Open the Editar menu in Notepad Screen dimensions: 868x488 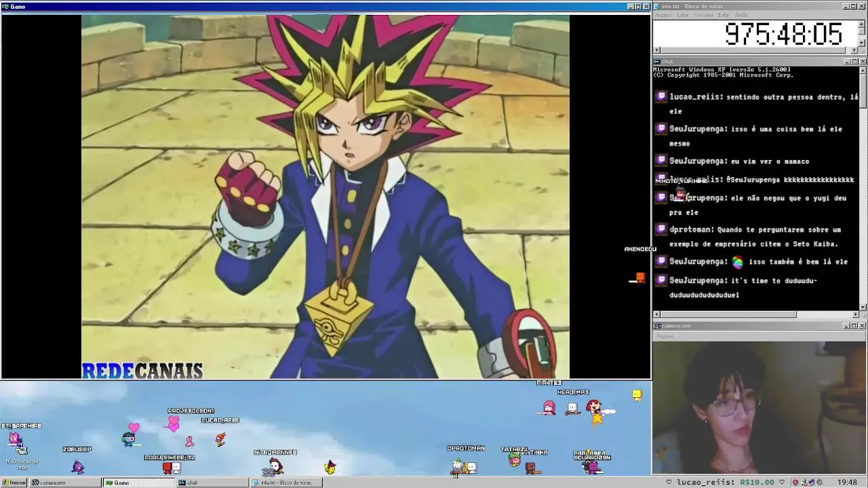[x=683, y=15]
